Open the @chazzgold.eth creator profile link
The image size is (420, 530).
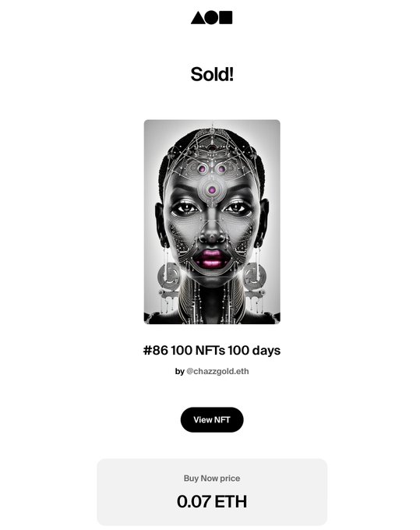coord(217,371)
